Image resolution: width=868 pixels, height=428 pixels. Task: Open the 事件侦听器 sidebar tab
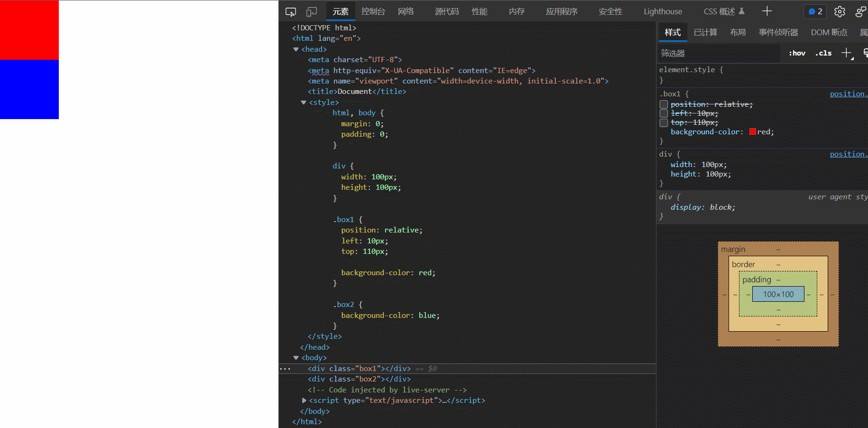coord(778,32)
